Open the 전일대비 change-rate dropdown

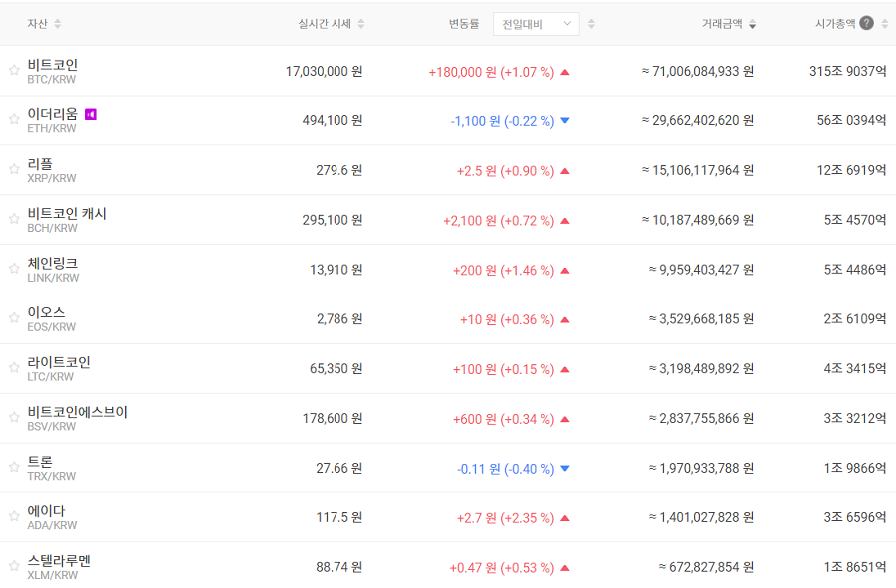tap(536, 24)
